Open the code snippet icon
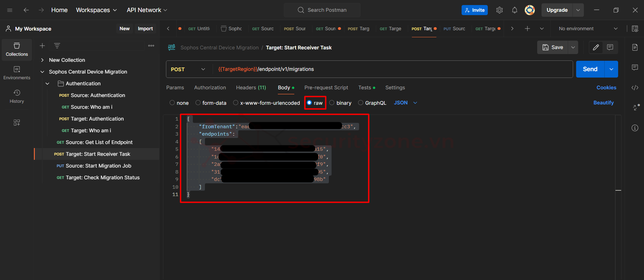The image size is (644, 280). [x=635, y=88]
